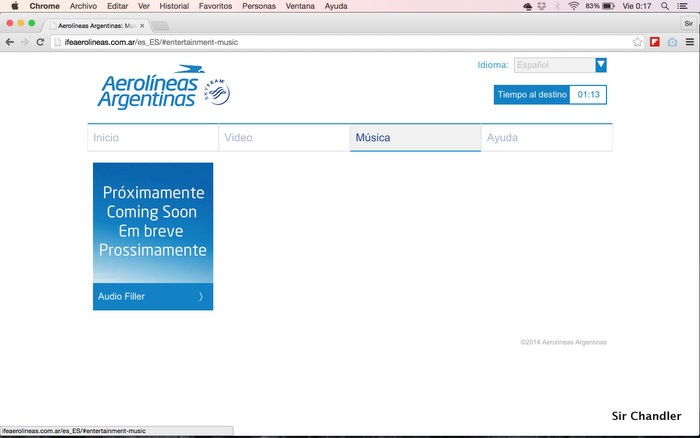Click the Aerolíneas Argentinas logo
Screen dimensions: 700x438
tap(150, 87)
